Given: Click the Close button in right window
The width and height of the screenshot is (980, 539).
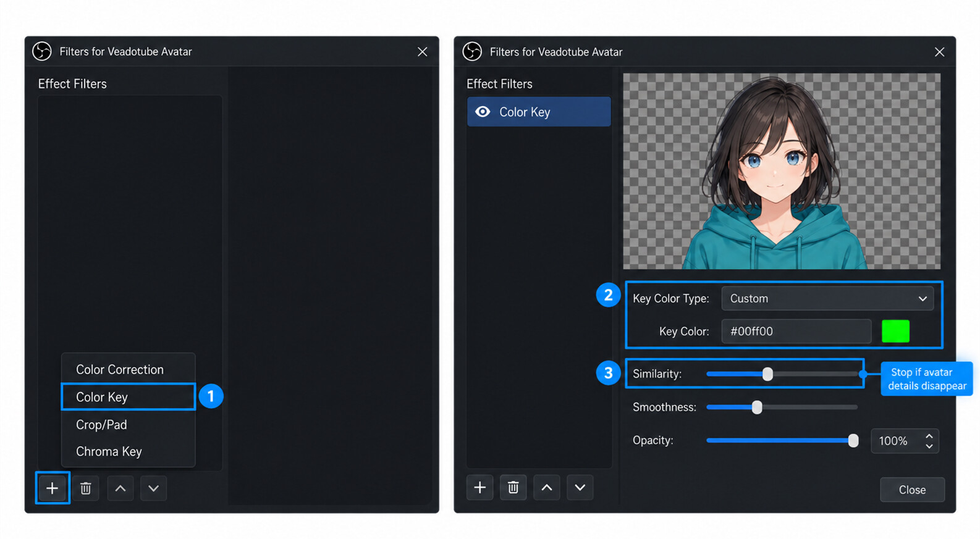Looking at the screenshot, I should [x=912, y=490].
